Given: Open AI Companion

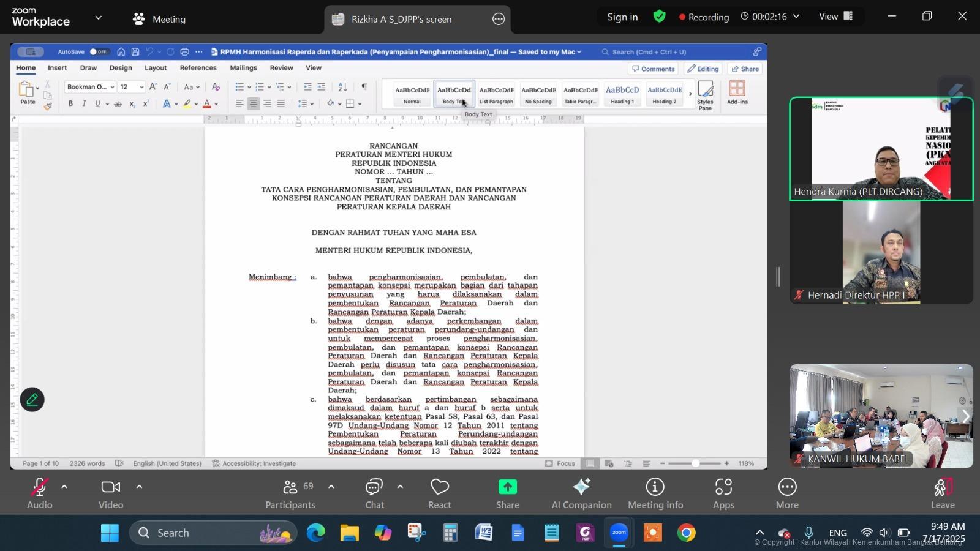Looking at the screenshot, I should (x=581, y=493).
